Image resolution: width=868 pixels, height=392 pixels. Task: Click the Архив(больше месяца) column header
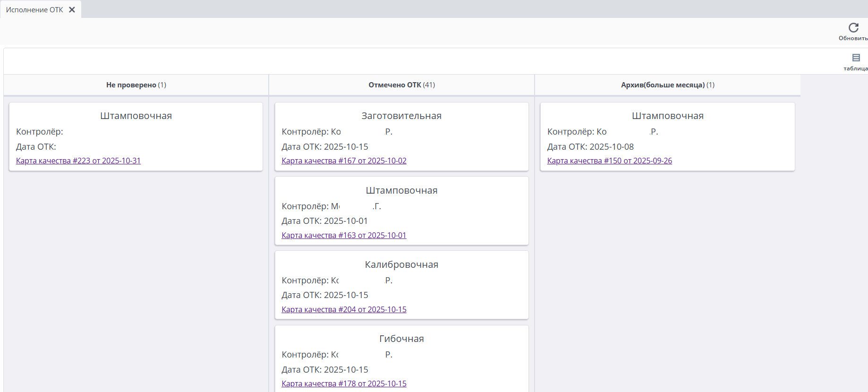click(667, 85)
